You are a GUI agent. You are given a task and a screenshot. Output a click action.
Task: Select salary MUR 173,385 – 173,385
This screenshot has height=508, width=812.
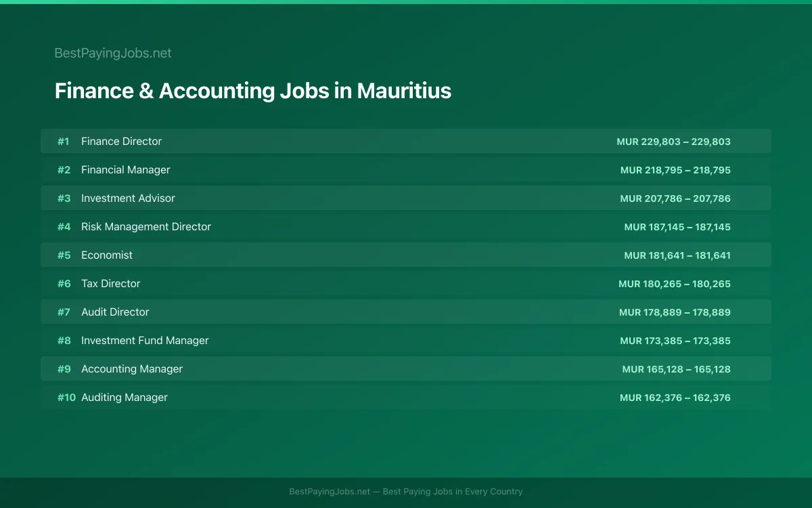[675, 341]
